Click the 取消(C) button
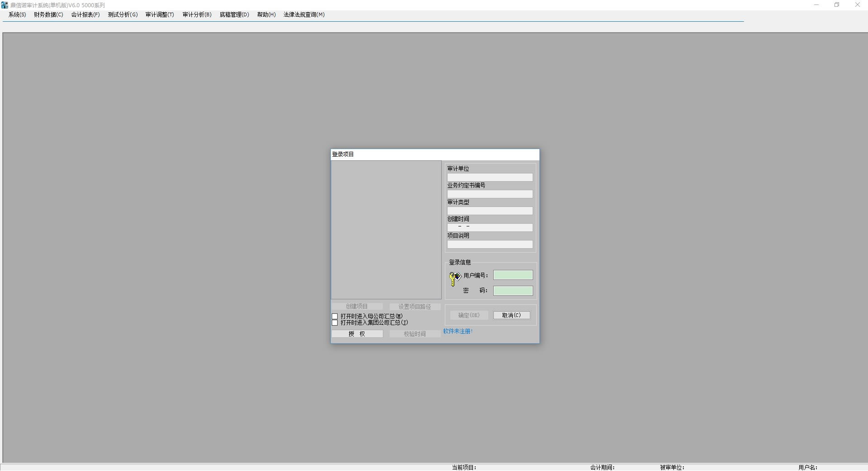The image size is (868, 471). click(x=511, y=315)
